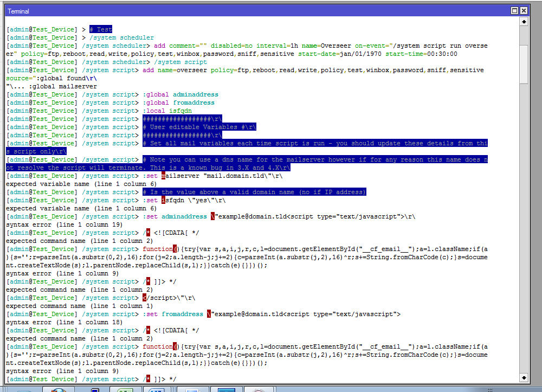Viewport: 542px width, 392px height.
Task: Click the vertical scrollbar thumb
Action: pyautogui.click(x=524, y=63)
